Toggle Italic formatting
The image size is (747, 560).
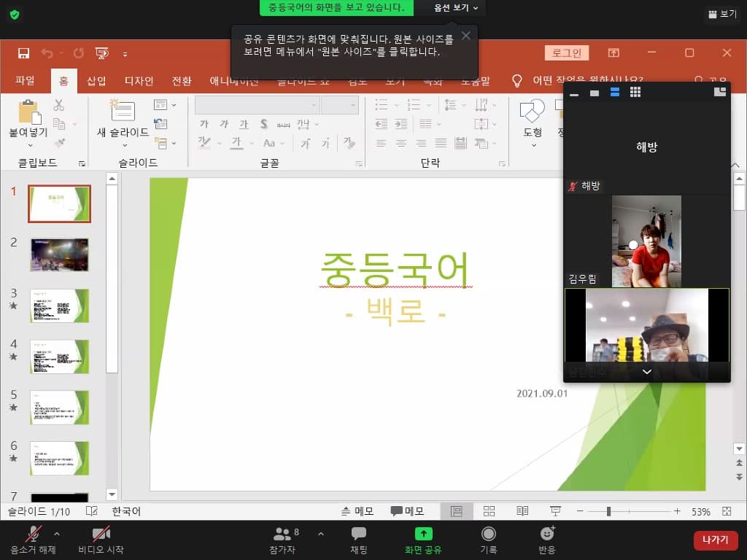coord(224,124)
